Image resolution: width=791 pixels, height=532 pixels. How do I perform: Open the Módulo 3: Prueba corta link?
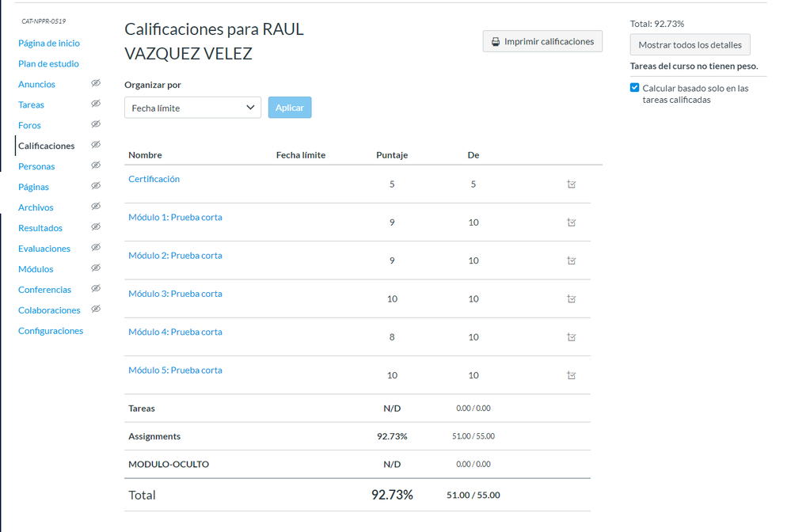click(175, 294)
